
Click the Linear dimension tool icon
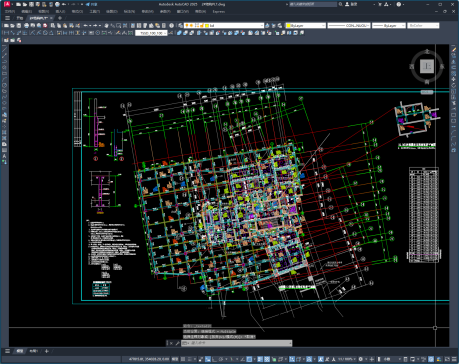pyautogui.click(x=6, y=33)
